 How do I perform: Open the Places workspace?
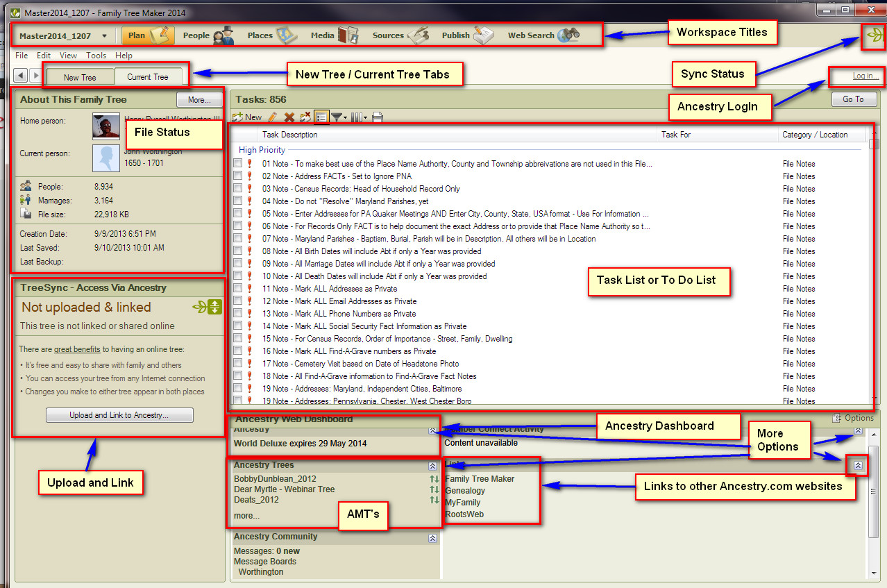pos(272,35)
